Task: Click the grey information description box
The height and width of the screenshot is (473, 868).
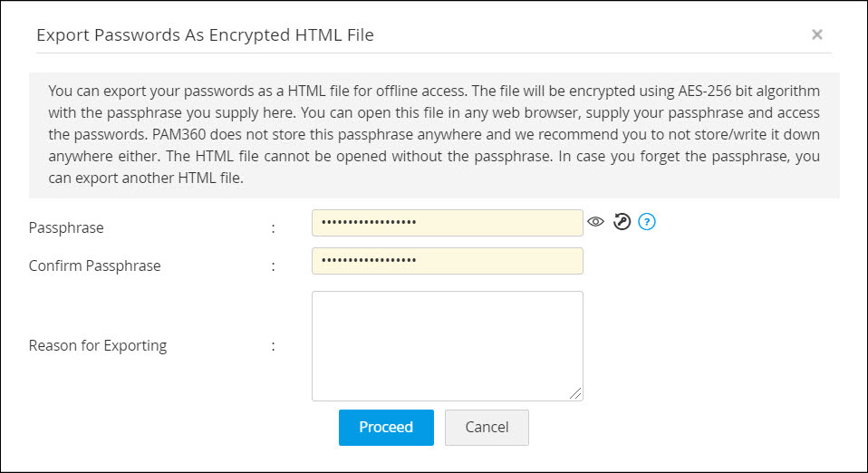Action: pos(434,135)
